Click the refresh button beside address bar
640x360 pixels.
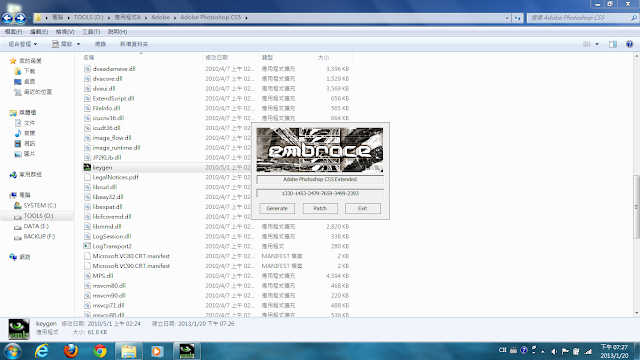coord(517,18)
